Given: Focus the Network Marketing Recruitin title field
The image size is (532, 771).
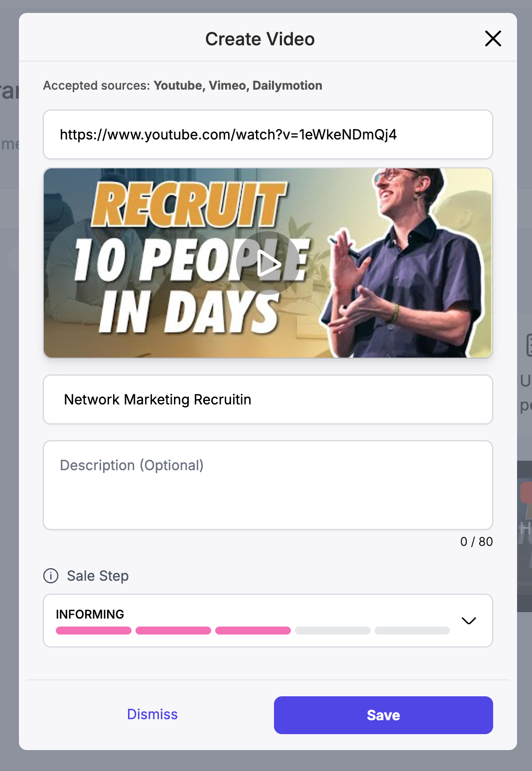Looking at the screenshot, I should [x=268, y=399].
